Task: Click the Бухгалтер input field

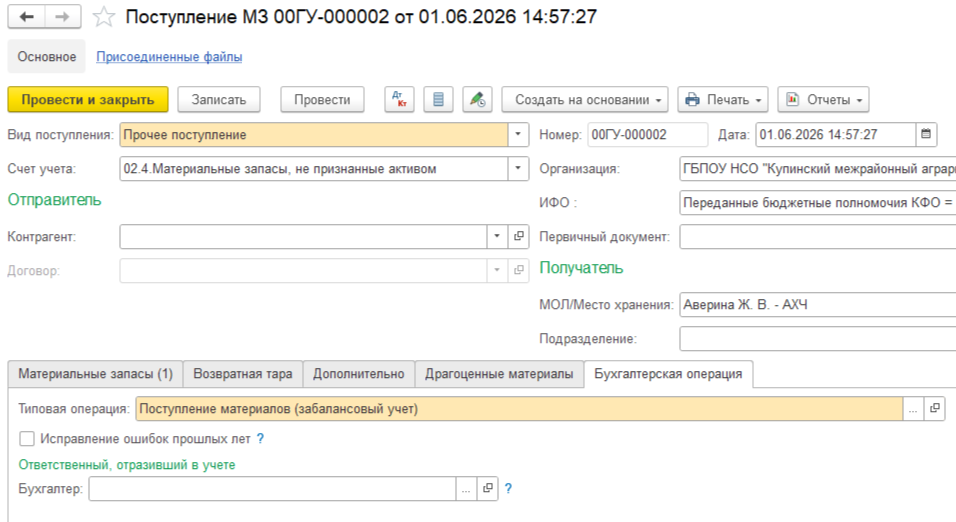Action: (x=272, y=488)
